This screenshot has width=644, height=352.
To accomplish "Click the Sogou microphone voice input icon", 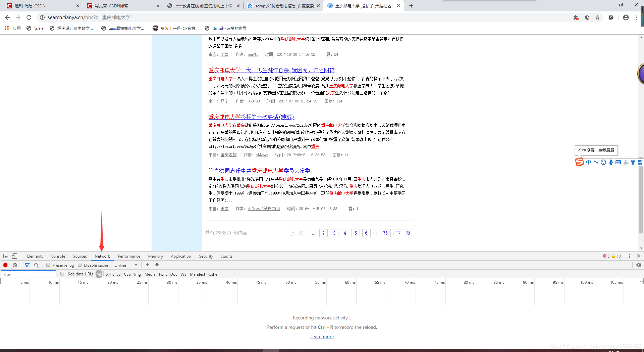I will pyautogui.click(x=611, y=162).
